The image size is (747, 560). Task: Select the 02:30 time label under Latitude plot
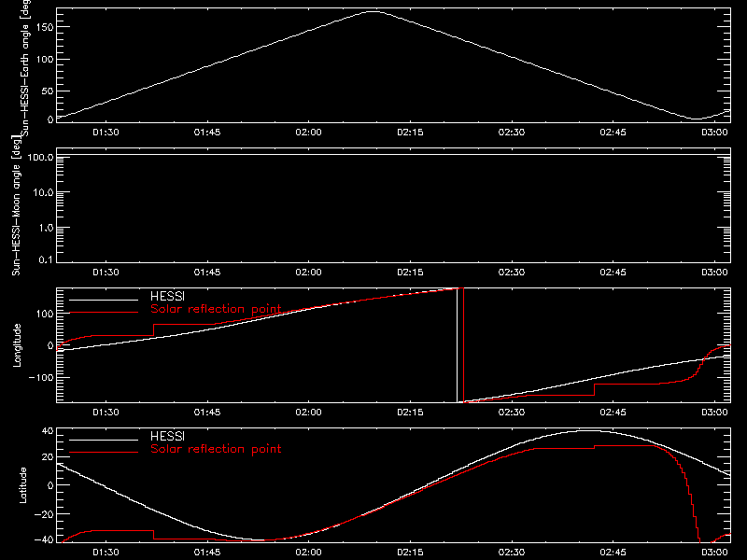tap(512, 552)
